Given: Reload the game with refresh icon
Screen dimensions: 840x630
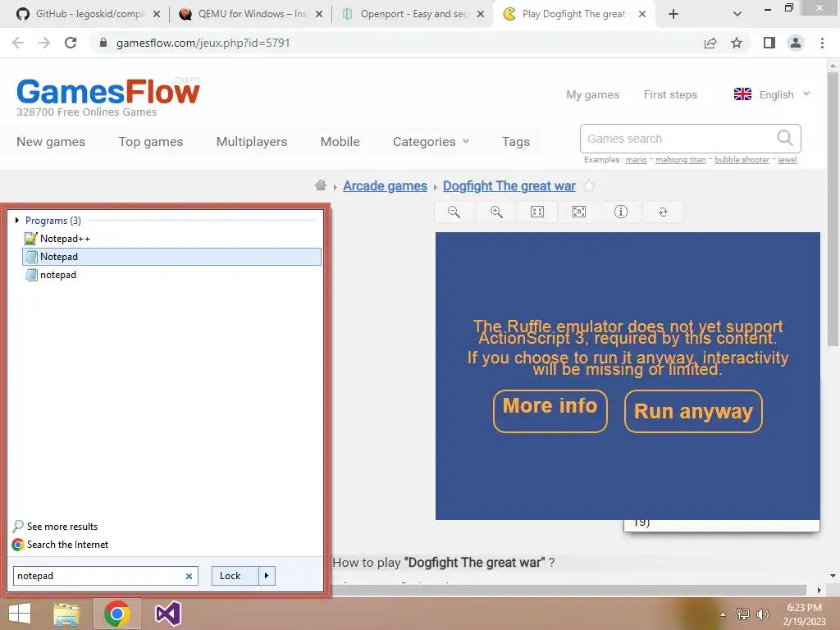Looking at the screenshot, I should pos(663,212).
